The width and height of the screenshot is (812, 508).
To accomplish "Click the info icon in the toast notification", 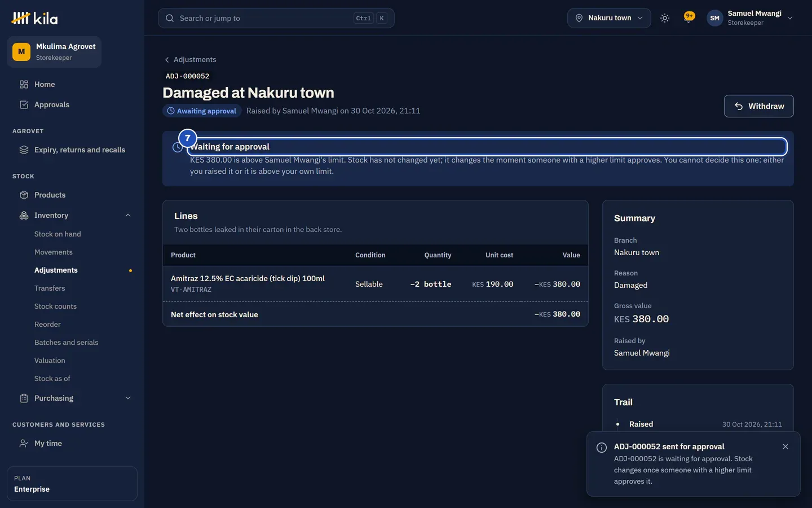I will pyautogui.click(x=602, y=448).
